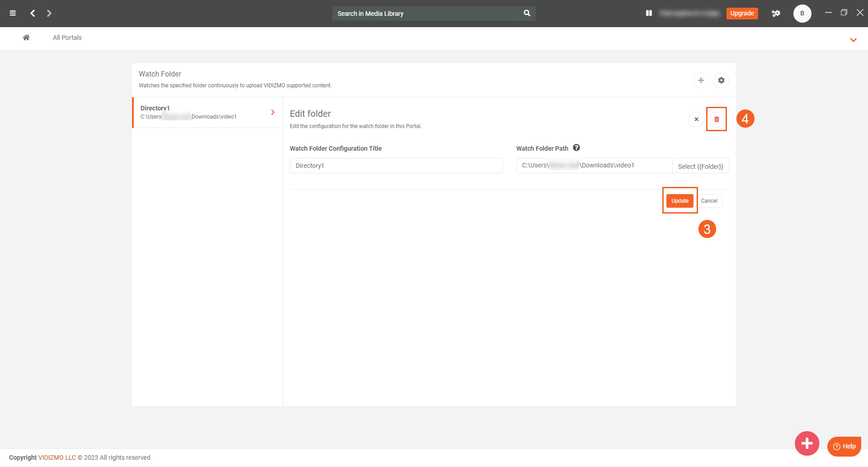Open All Portals navigation item
Screen dimensions: 868x467
(x=67, y=38)
